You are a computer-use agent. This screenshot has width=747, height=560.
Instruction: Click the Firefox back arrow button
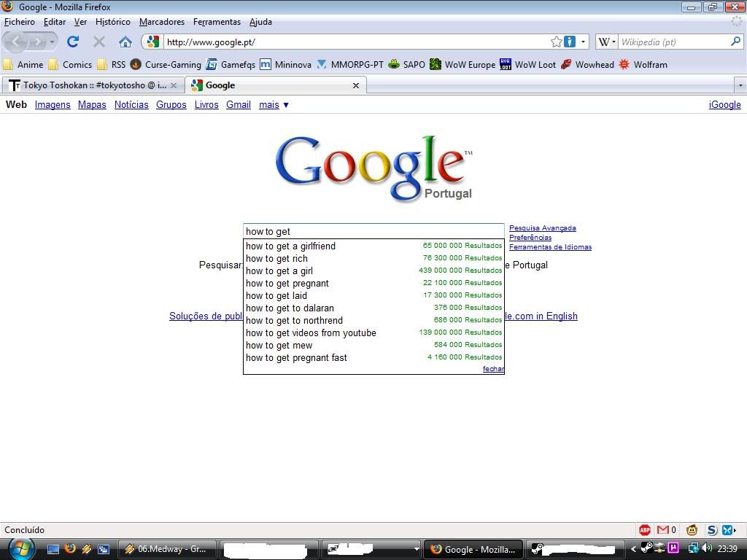16,42
